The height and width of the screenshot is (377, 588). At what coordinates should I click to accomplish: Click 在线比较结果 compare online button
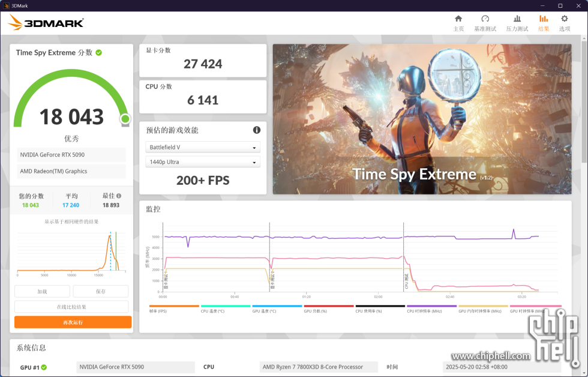[71, 307]
